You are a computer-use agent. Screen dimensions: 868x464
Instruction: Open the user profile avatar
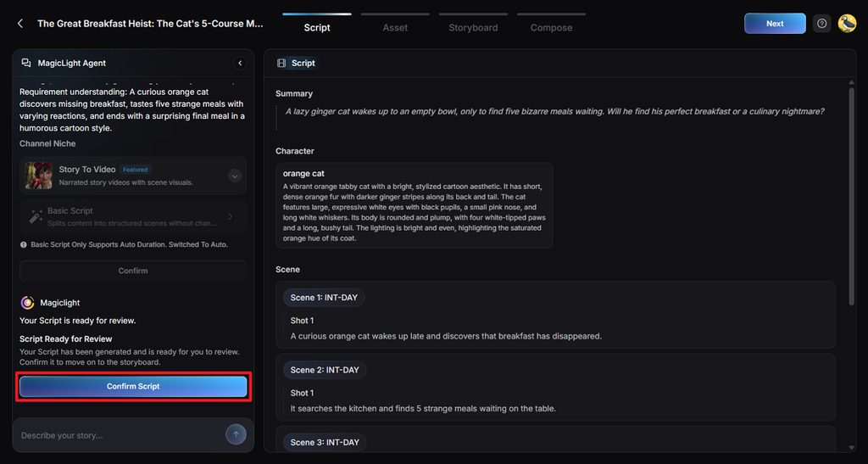coord(847,23)
